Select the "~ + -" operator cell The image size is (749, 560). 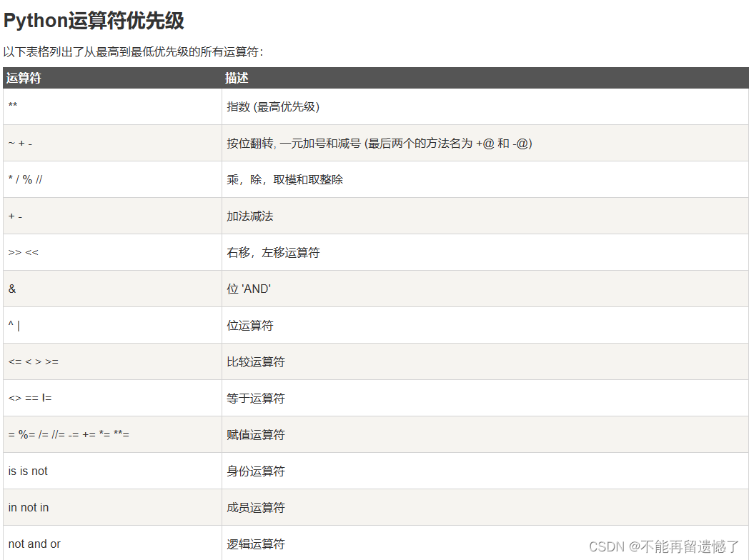pyautogui.click(x=112, y=144)
